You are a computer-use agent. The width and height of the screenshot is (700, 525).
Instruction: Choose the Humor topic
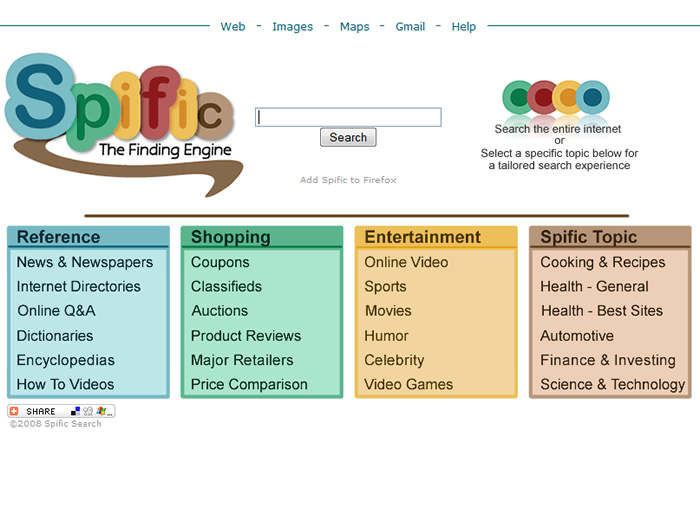coord(386,336)
